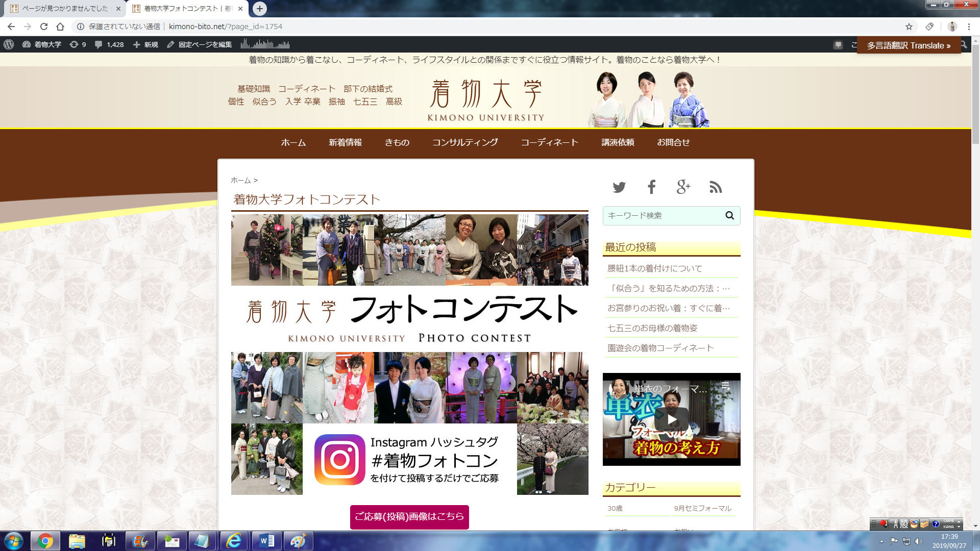Image resolution: width=980 pixels, height=551 pixels.
Task: Click the 着物大学 Kimono University logo
Action: click(486, 99)
